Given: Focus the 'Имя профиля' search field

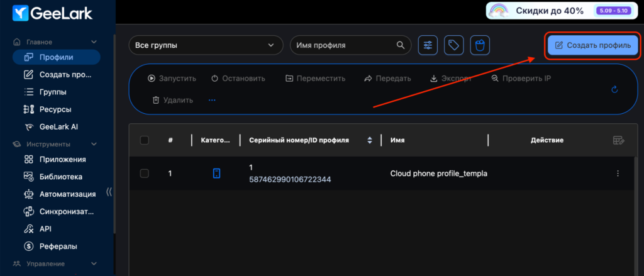Looking at the screenshot, I should coord(344,45).
